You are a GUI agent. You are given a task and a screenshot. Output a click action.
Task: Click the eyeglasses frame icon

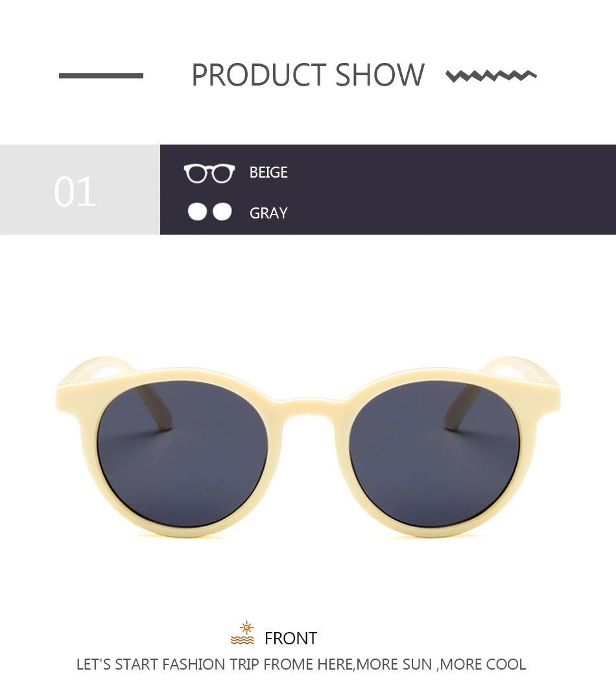(209, 172)
